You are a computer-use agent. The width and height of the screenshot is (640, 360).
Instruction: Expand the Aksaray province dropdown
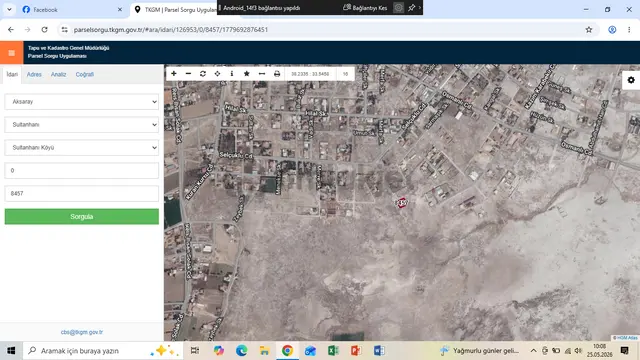(x=82, y=102)
